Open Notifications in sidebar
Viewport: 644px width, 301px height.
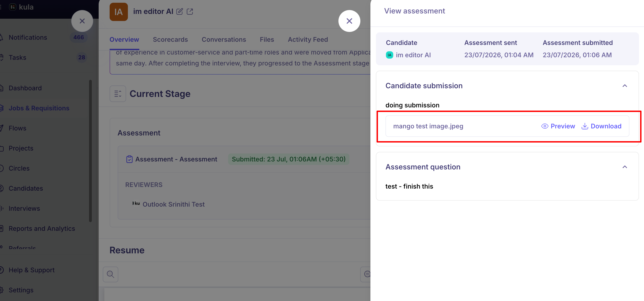28,37
